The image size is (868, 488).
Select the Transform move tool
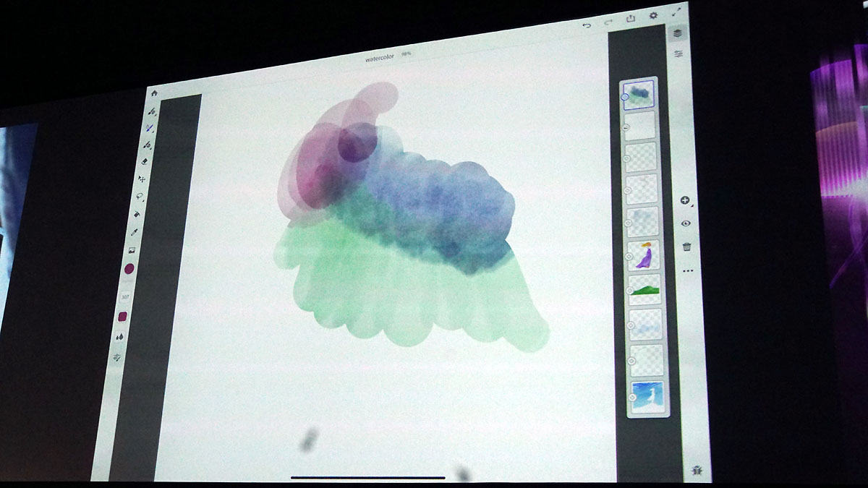[x=142, y=178]
